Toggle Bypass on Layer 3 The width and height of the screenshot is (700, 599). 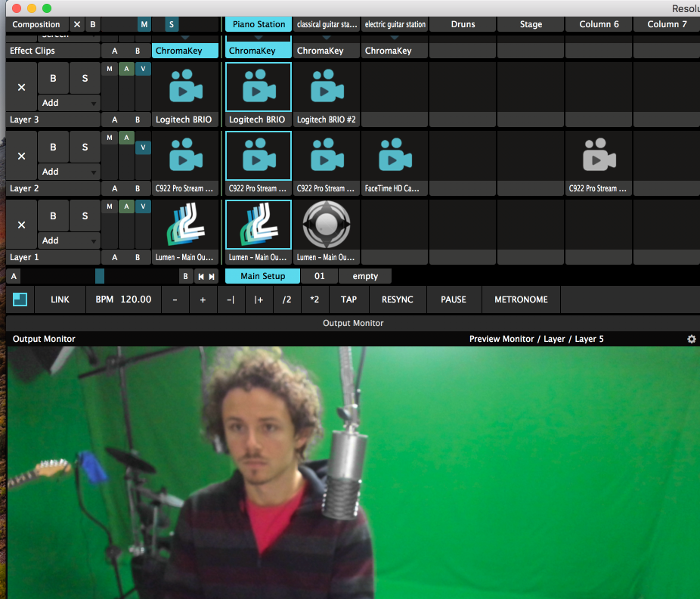point(53,78)
